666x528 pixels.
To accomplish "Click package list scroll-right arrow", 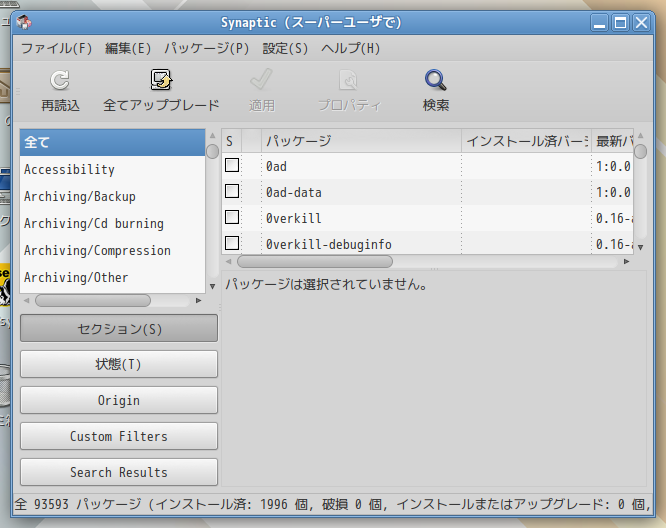I will coord(626,262).
